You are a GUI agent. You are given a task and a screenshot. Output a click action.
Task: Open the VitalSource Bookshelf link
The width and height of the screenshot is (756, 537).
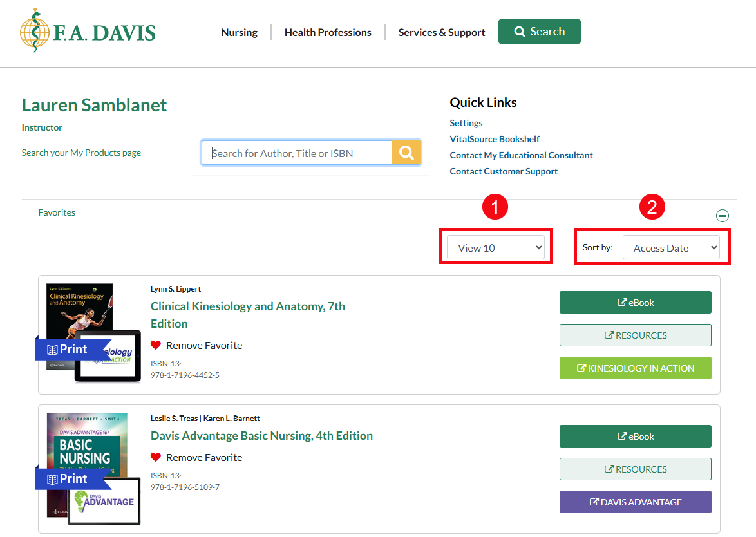495,139
